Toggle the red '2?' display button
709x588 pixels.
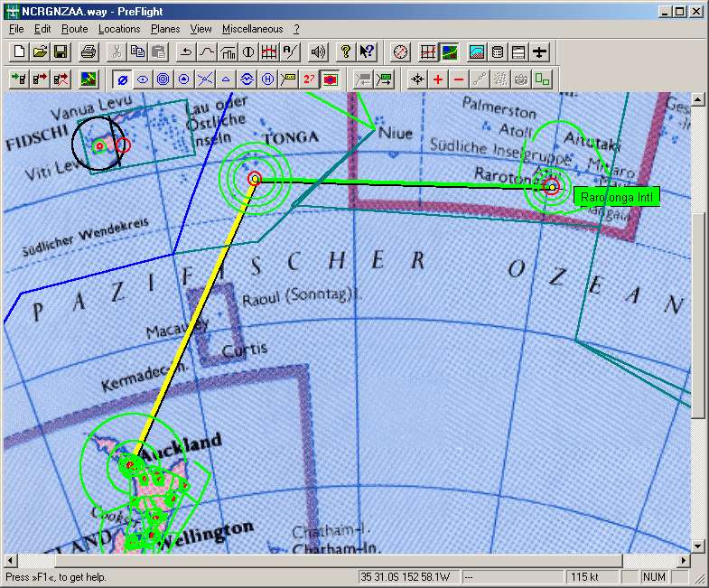click(309, 79)
